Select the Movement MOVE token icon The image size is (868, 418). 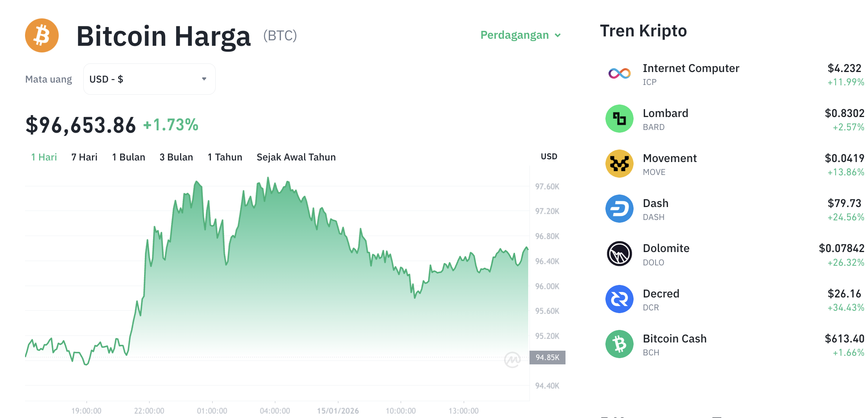click(619, 164)
